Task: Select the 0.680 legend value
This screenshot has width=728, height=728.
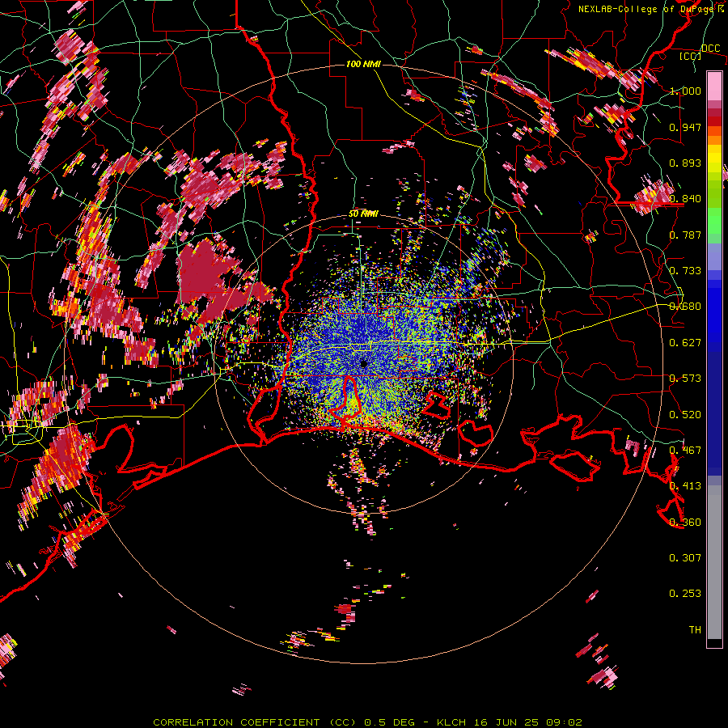Action: tap(685, 307)
